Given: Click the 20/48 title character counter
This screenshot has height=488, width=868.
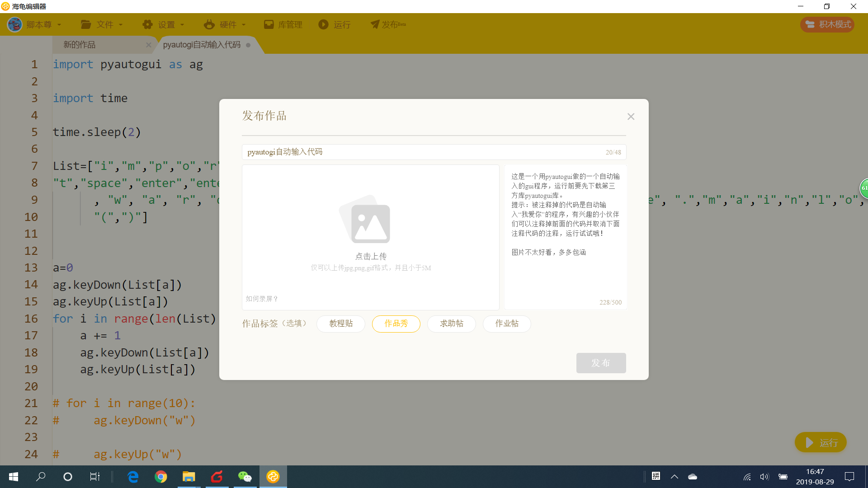Looking at the screenshot, I should click(x=613, y=153).
